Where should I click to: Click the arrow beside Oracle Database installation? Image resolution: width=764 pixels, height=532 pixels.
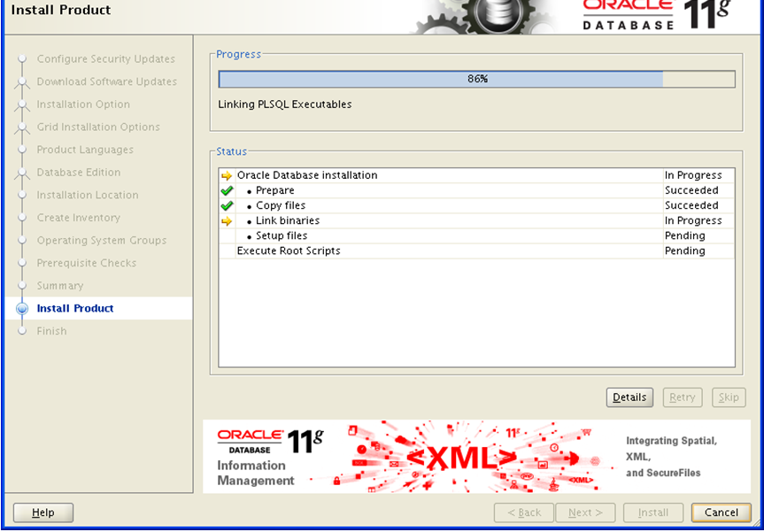227,176
